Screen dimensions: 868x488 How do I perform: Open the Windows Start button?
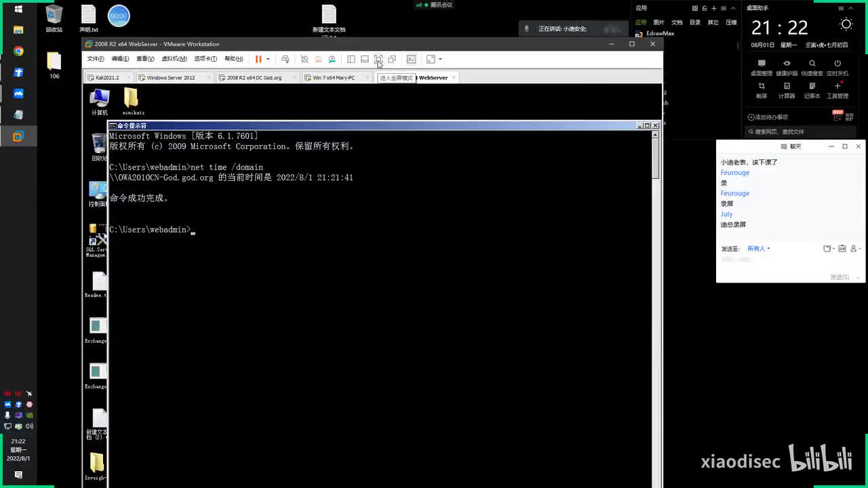click(18, 9)
